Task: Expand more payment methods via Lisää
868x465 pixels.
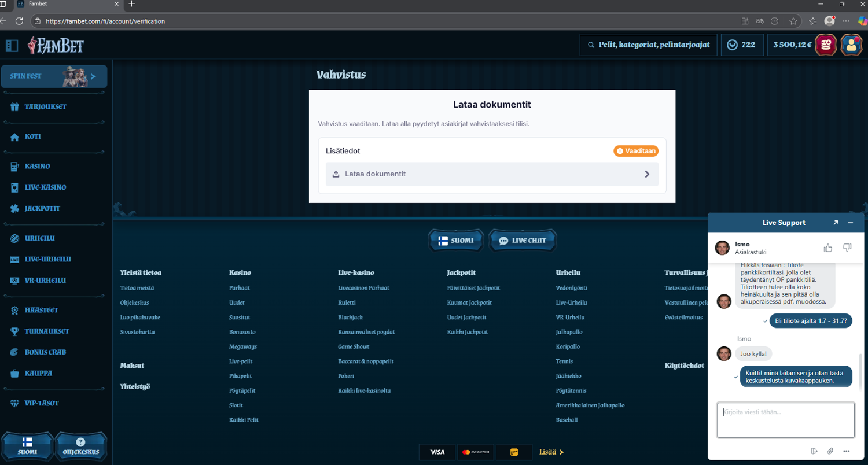Action: (x=551, y=452)
